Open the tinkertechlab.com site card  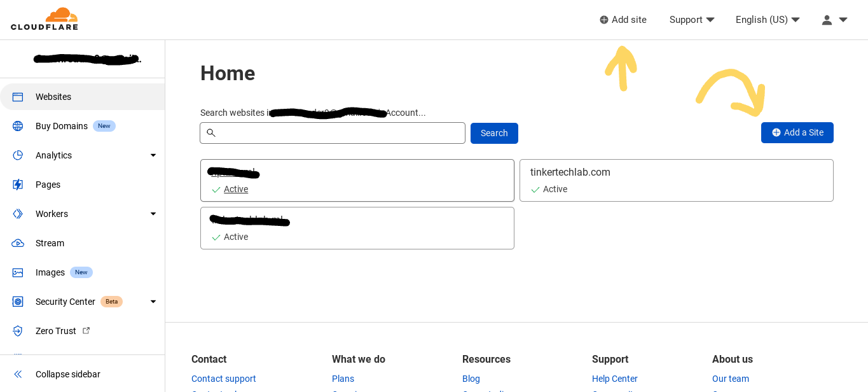(x=676, y=180)
